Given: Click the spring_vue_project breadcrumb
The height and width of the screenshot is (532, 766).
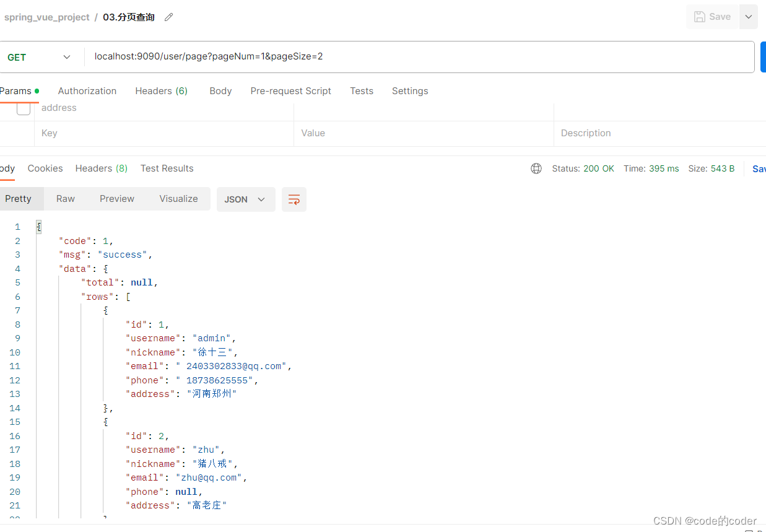Looking at the screenshot, I should point(46,17).
